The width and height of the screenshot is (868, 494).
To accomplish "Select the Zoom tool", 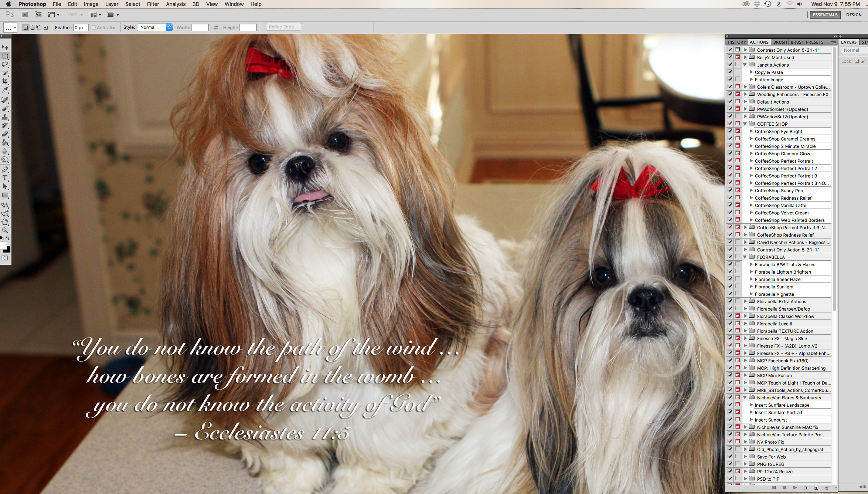I will point(5,230).
